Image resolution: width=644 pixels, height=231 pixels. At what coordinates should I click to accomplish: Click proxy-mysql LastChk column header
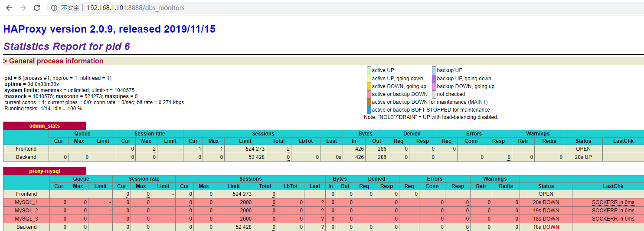(x=613, y=186)
